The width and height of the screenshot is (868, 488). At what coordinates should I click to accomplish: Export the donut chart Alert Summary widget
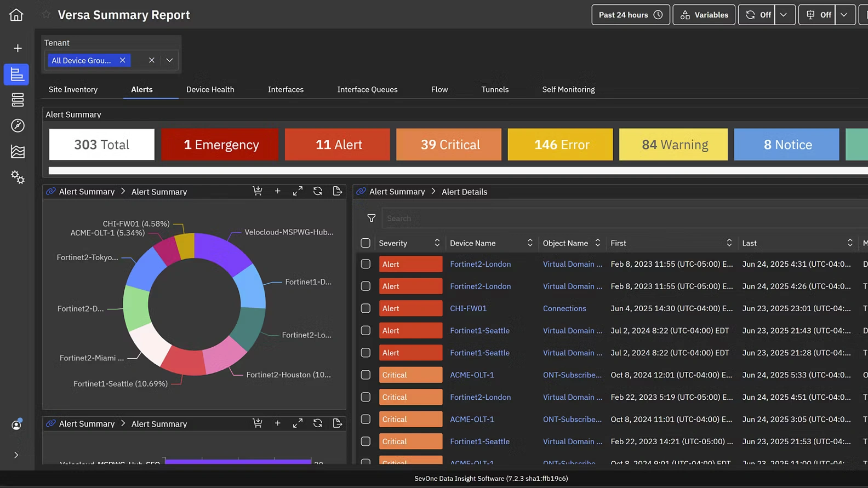click(338, 191)
